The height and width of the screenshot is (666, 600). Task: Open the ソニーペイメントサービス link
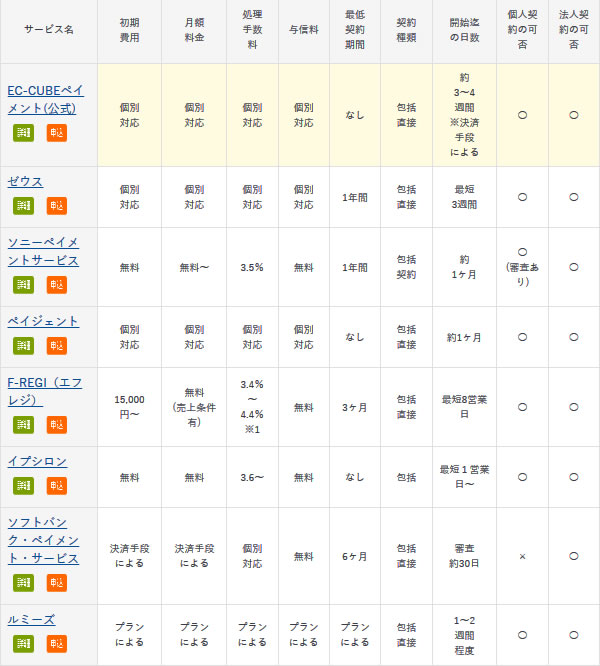click(42, 251)
